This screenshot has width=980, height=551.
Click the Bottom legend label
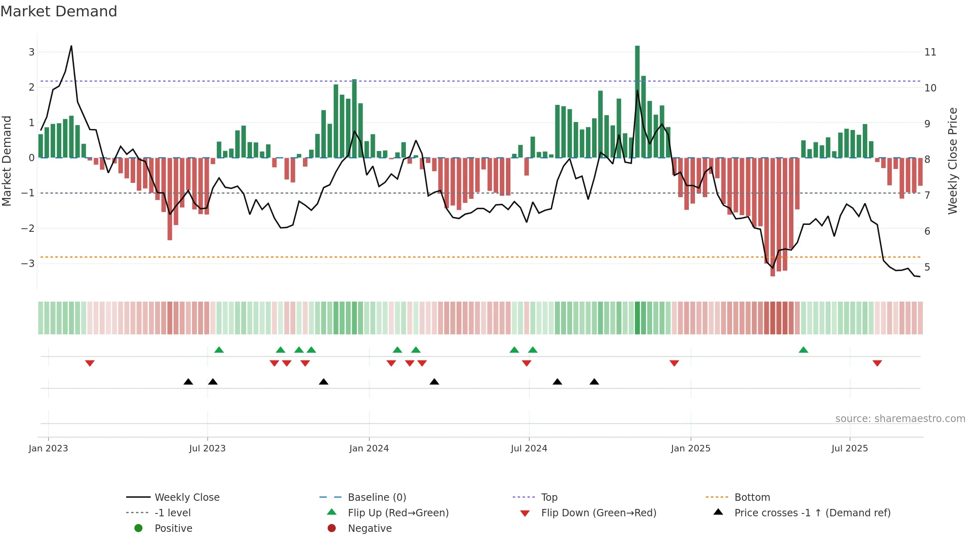click(x=752, y=497)
